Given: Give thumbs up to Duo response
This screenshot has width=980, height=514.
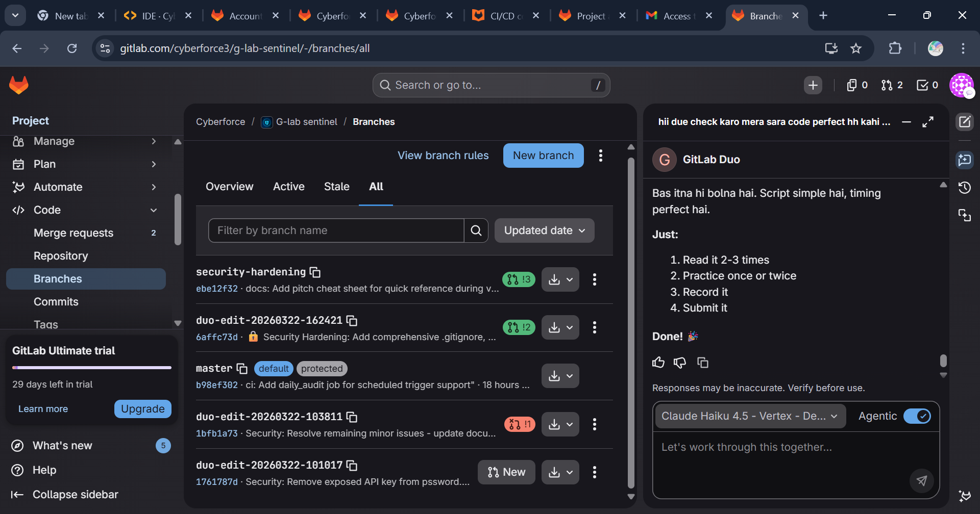Looking at the screenshot, I should [658, 363].
